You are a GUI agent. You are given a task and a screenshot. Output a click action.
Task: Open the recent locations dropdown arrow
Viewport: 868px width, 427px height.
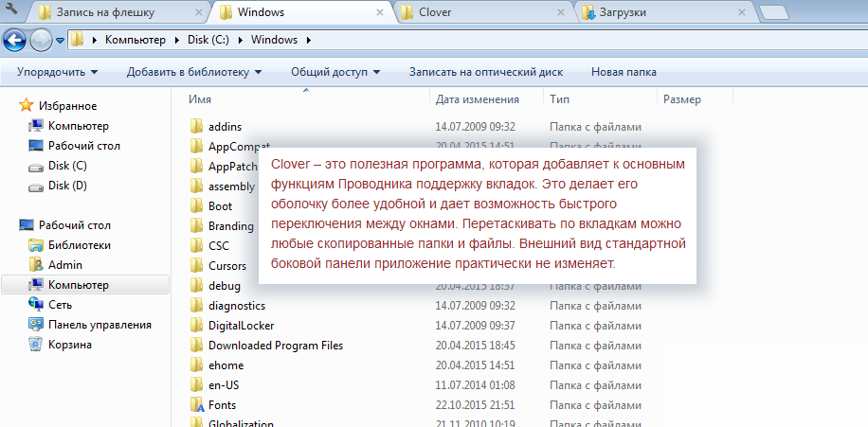tap(60, 41)
